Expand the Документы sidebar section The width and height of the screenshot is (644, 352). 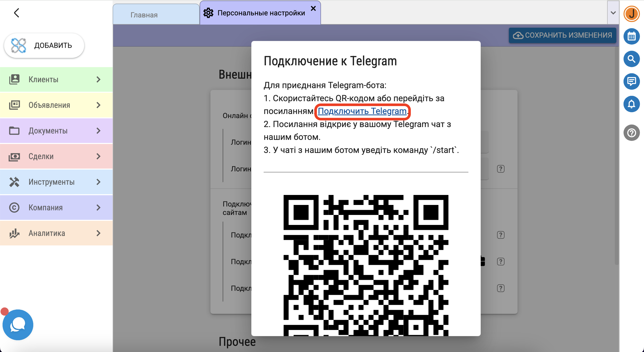pos(56,131)
